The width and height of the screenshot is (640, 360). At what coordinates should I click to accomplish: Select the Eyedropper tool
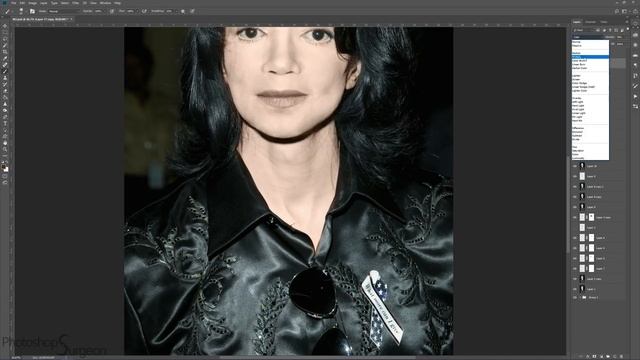coord(5,58)
